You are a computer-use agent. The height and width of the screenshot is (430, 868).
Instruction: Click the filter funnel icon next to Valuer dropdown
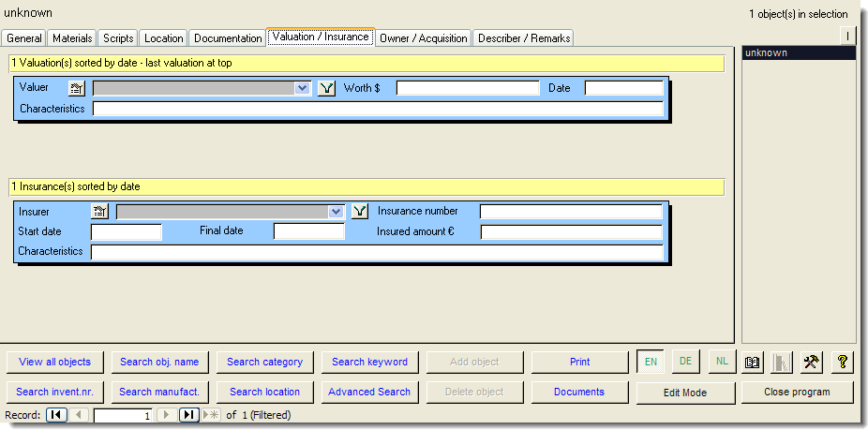326,88
